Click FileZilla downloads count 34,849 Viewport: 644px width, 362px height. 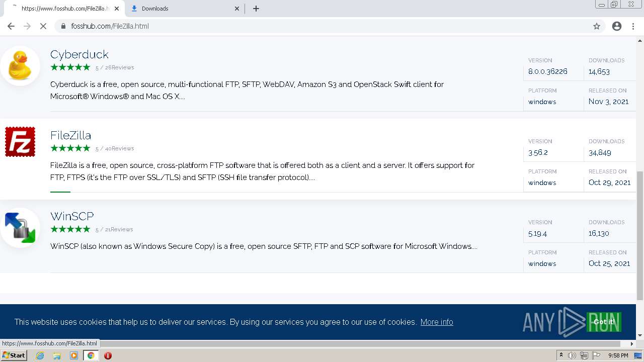(x=600, y=152)
